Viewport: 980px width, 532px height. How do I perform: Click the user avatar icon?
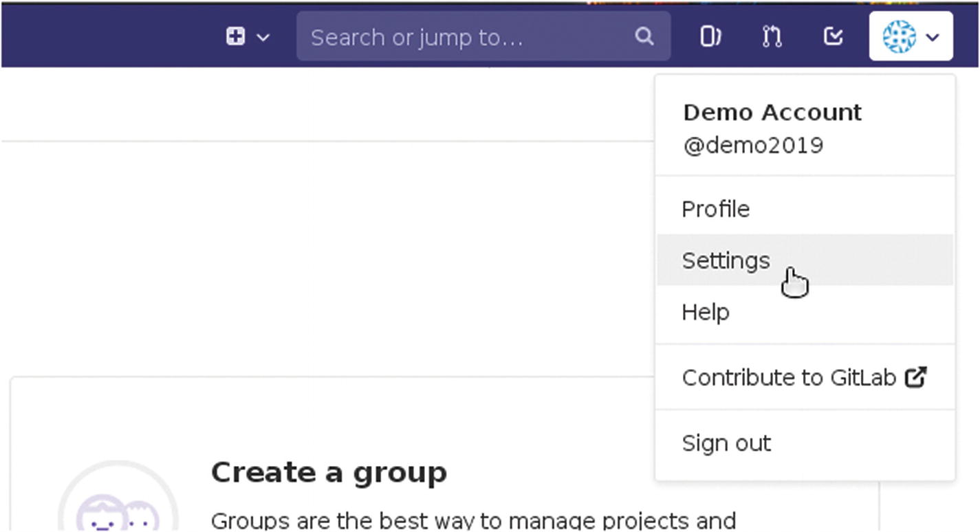[899, 36]
